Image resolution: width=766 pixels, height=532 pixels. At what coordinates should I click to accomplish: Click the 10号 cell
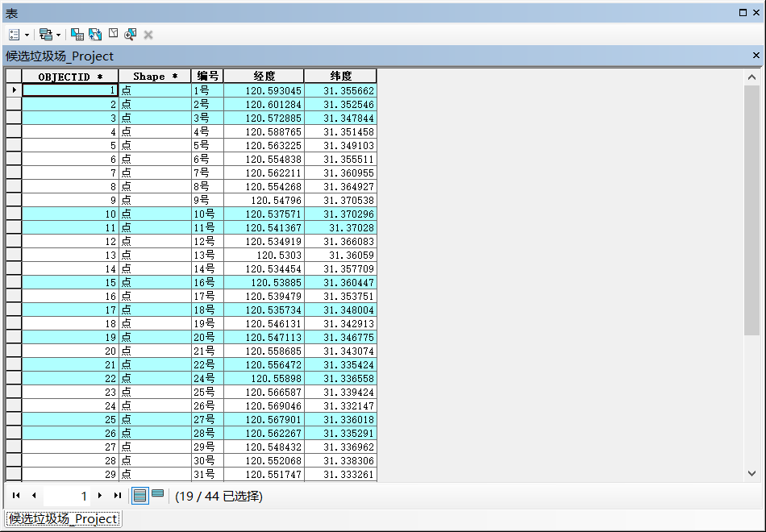[x=207, y=214]
